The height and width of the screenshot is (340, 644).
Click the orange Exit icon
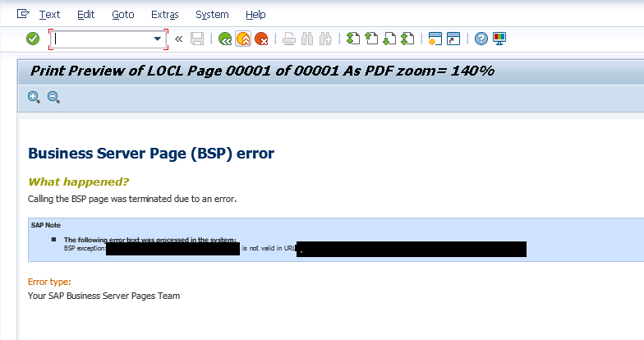tap(243, 39)
